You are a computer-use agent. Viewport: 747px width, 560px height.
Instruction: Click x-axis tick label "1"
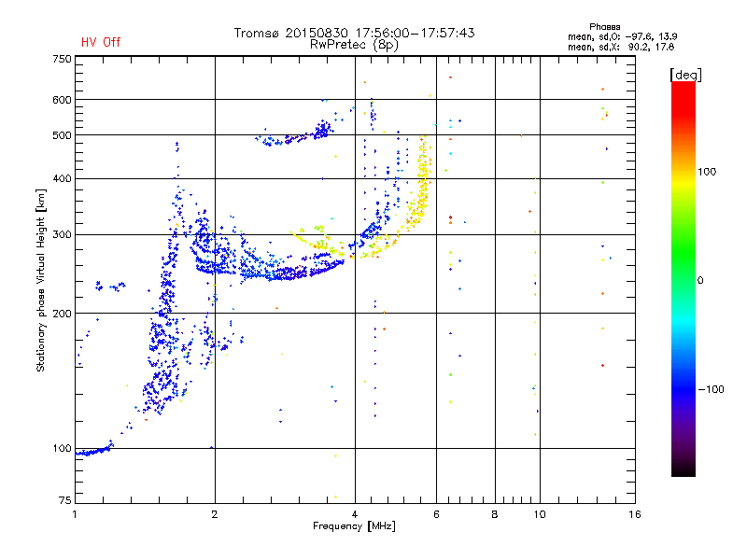tap(75, 514)
